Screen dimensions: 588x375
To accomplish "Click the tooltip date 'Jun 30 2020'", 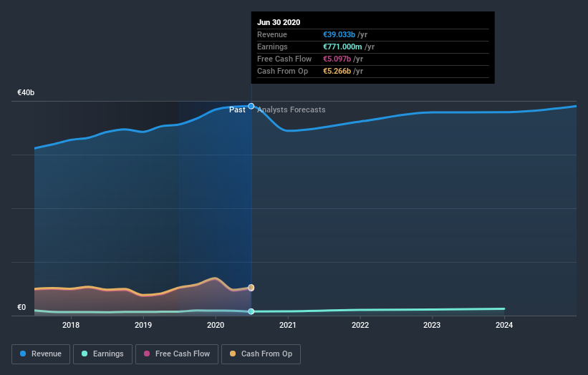I will (279, 22).
